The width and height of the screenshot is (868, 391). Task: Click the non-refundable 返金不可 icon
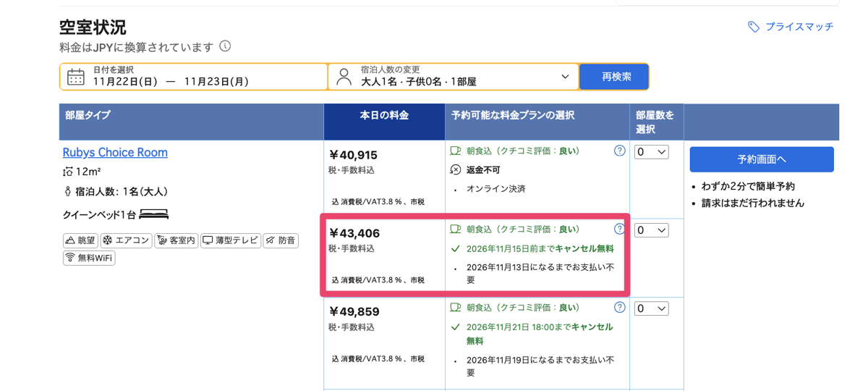[x=455, y=170]
